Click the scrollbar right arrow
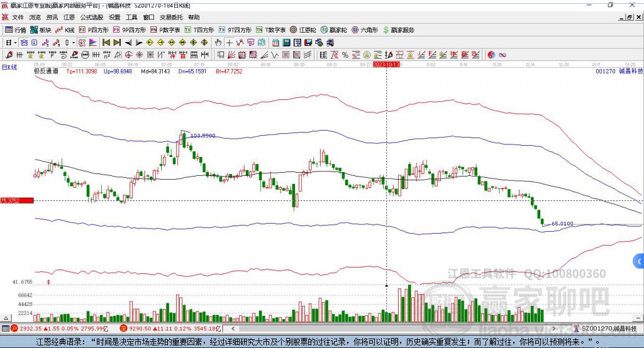Viewport: 644px width, 348px height. (553, 329)
